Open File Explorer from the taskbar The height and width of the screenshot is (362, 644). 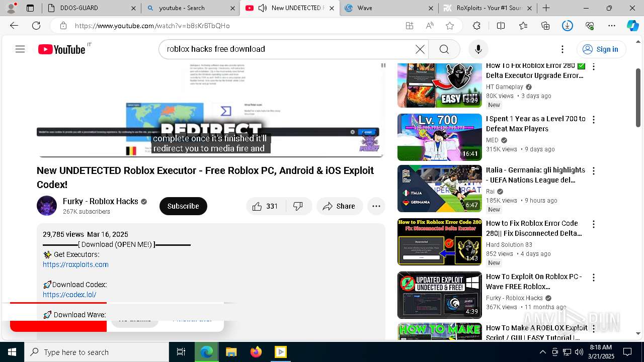pos(231,352)
